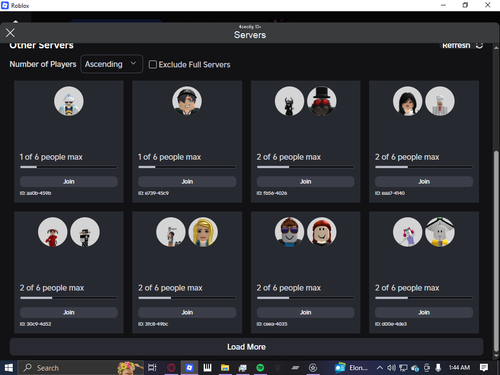
Task: Show hidden system tray icons
Action: click(x=379, y=368)
